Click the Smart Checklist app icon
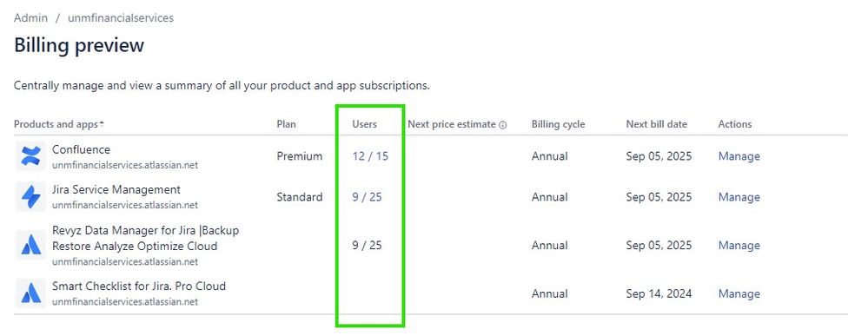Screen dimensions: 868x336 point(30,293)
